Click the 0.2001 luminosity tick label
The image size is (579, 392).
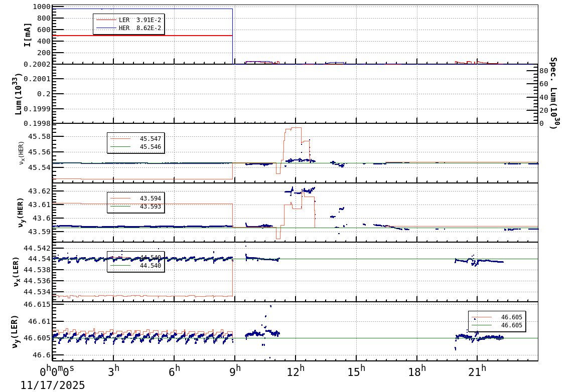pos(37,79)
